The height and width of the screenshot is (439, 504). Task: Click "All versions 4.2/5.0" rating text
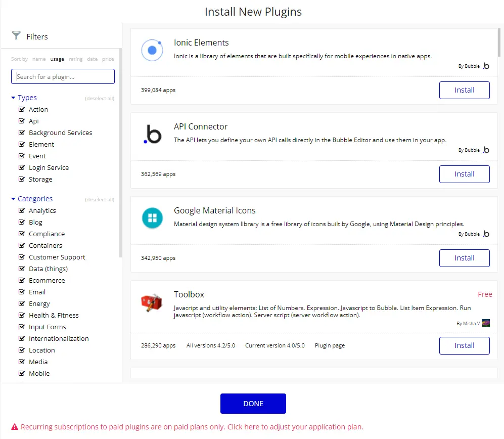click(210, 345)
